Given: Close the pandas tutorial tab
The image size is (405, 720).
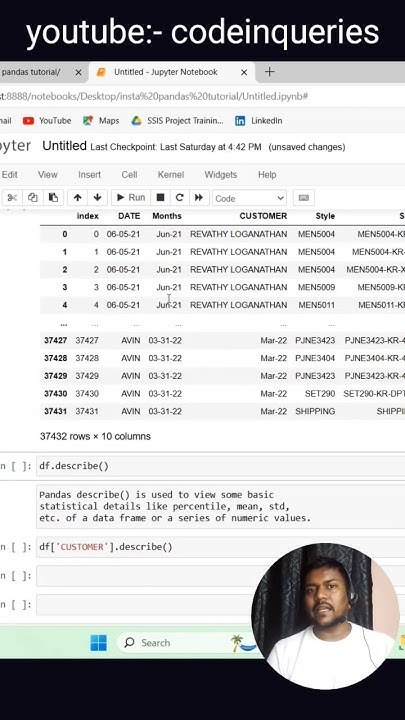Looking at the screenshot, I should [78, 73].
